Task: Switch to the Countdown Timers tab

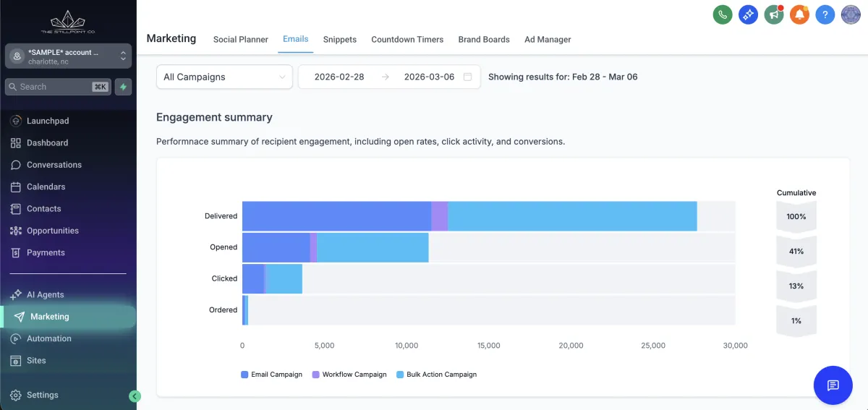Action: coord(407,39)
